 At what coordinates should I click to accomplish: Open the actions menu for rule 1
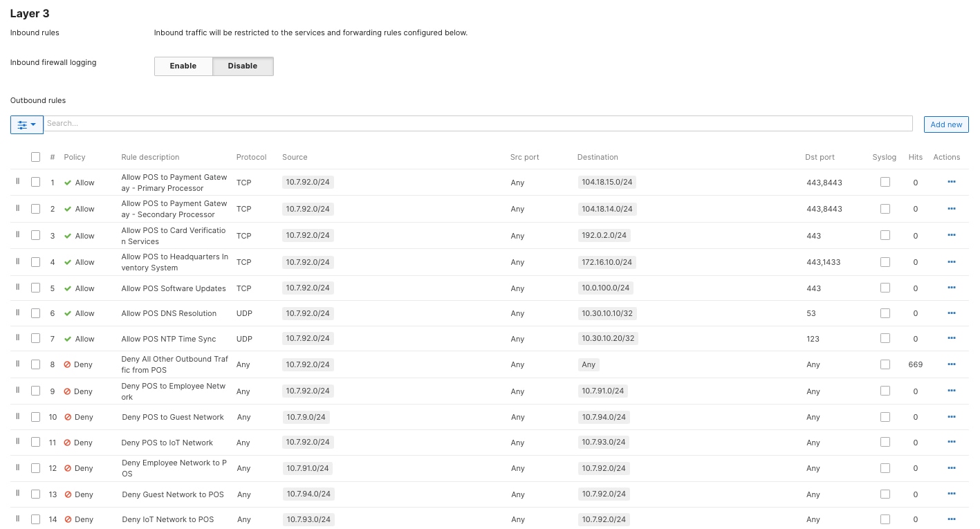(x=951, y=182)
